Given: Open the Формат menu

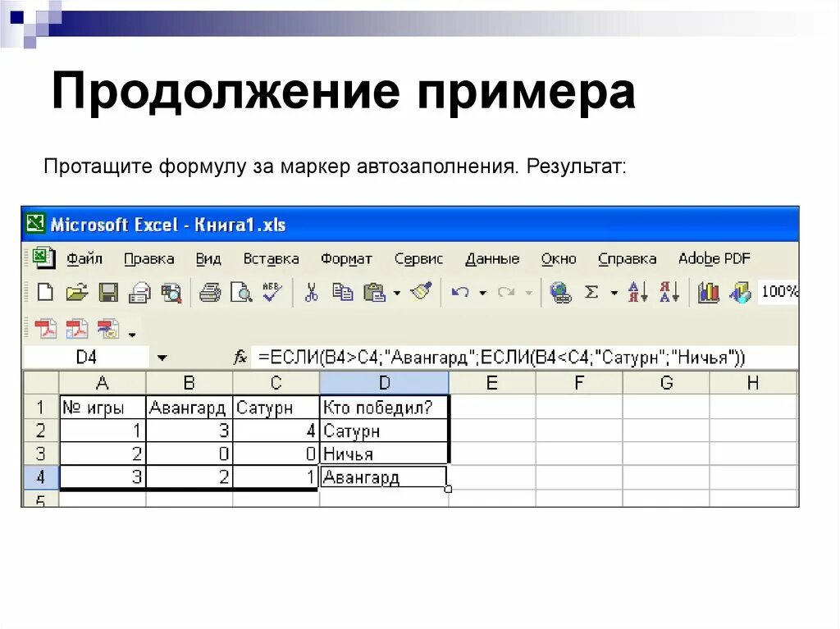Looking at the screenshot, I should 346,259.
